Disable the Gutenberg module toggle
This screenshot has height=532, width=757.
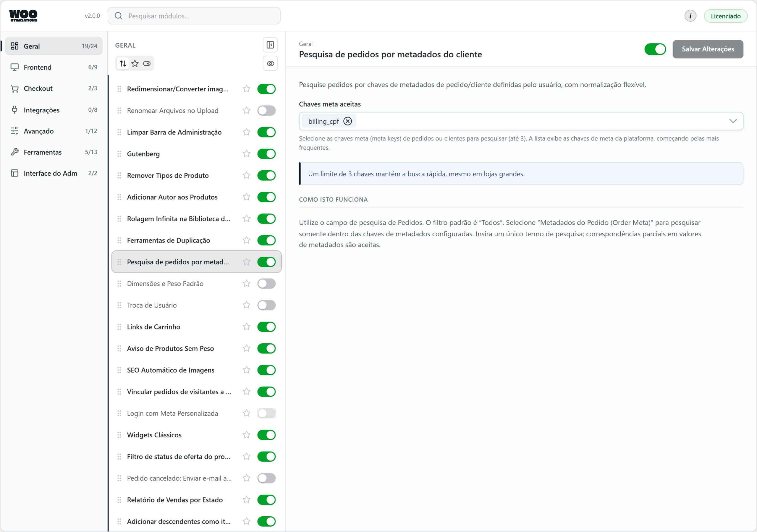tap(266, 154)
